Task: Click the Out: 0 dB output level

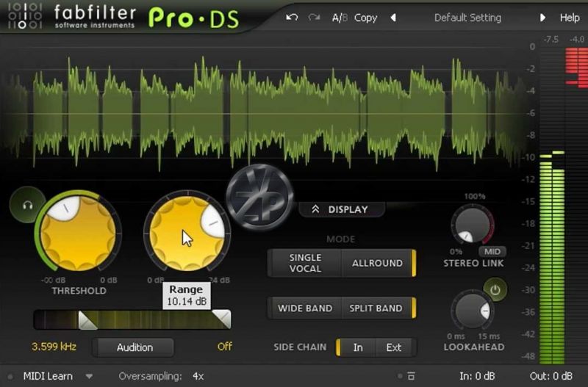Action: pyautogui.click(x=551, y=376)
